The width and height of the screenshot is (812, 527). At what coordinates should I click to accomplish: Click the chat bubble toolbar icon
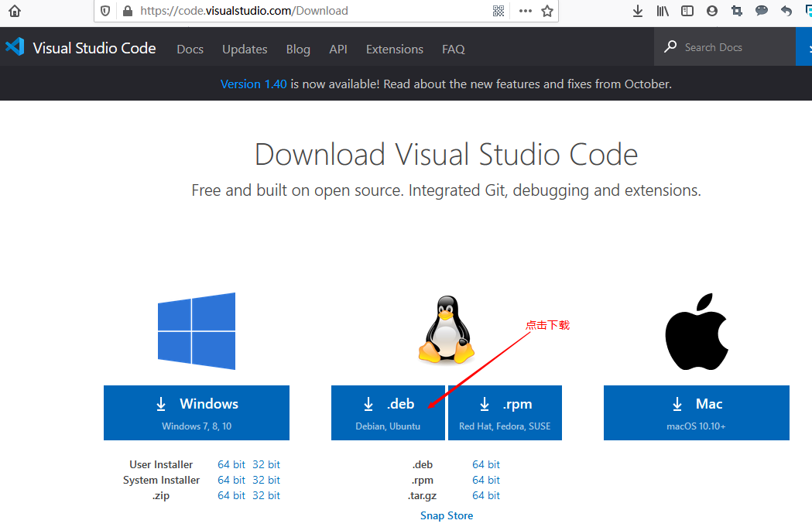tap(761, 10)
